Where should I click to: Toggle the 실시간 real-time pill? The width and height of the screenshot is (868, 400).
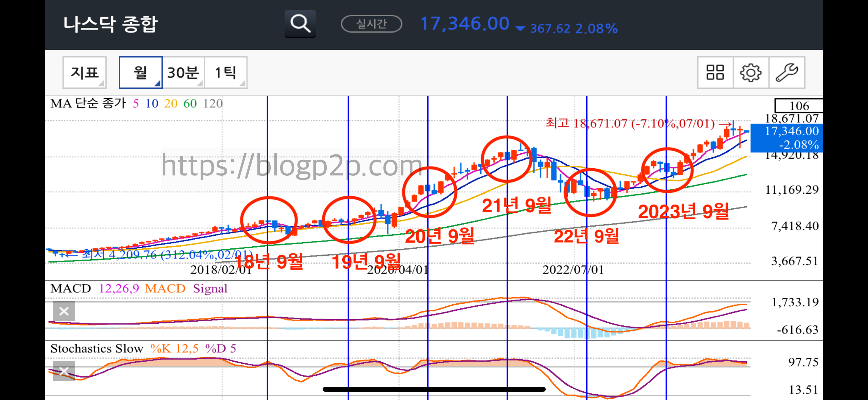click(x=372, y=24)
